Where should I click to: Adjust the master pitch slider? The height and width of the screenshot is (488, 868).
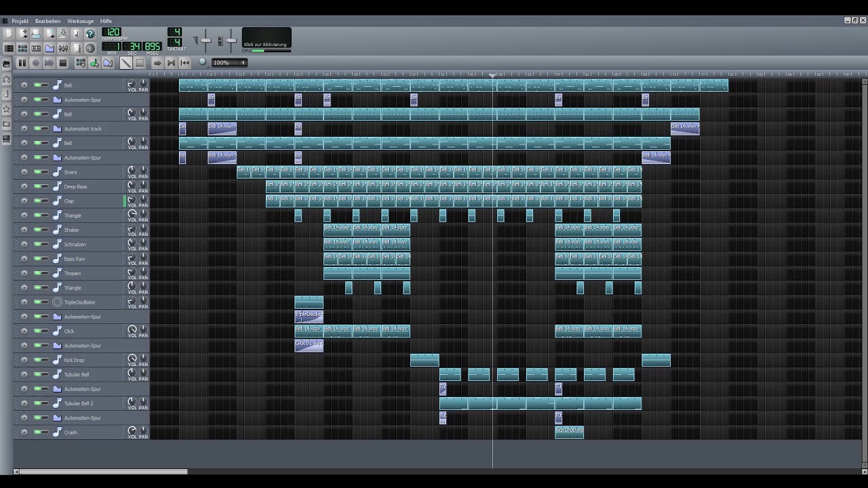coord(231,40)
